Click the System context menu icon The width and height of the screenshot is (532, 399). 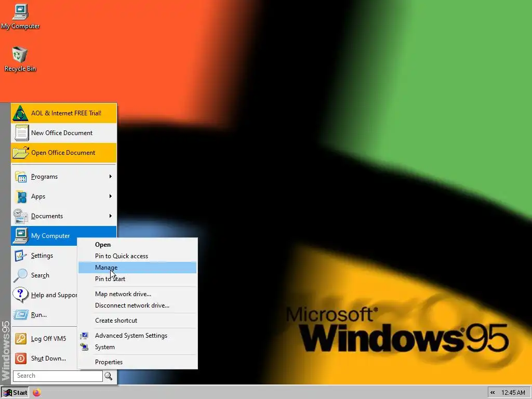[84, 347]
